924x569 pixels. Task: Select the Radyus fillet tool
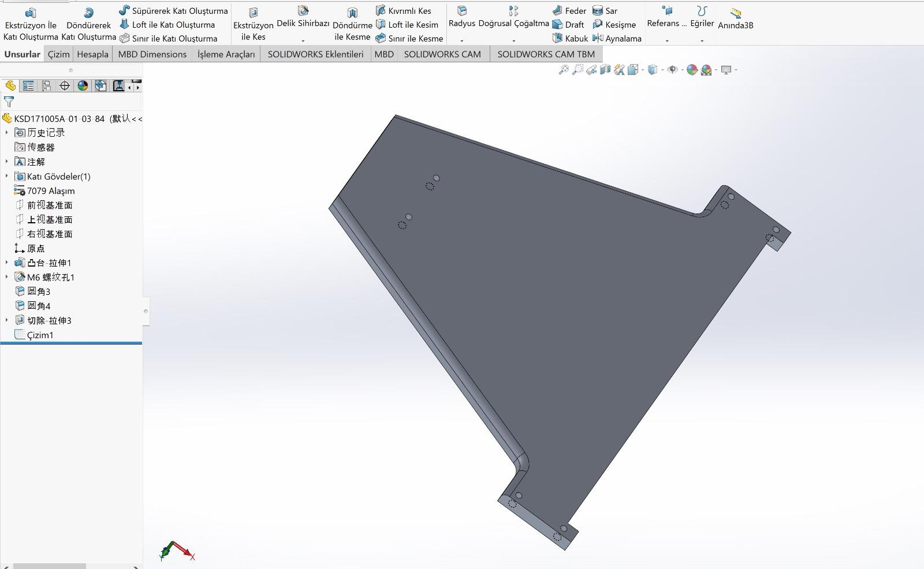462,17
